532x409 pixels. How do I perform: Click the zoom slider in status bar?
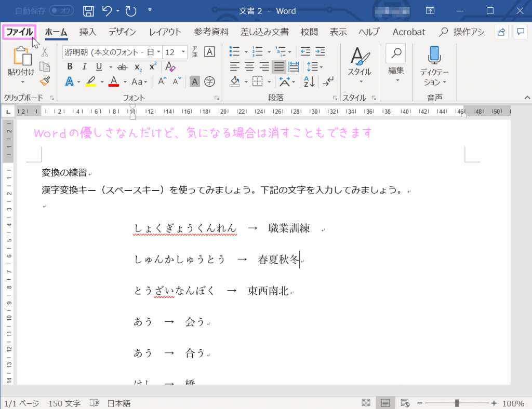pyautogui.click(x=457, y=403)
